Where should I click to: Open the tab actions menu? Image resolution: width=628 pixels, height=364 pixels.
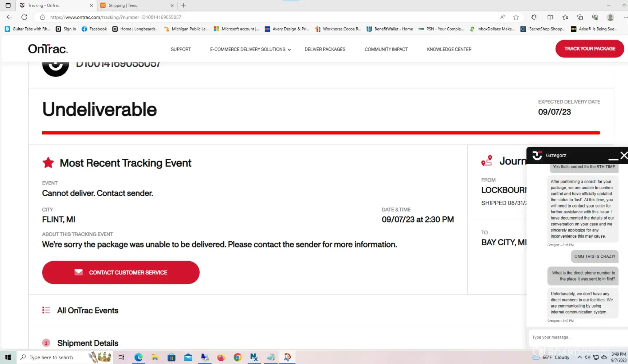pyautogui.click(x=8, y=5)
